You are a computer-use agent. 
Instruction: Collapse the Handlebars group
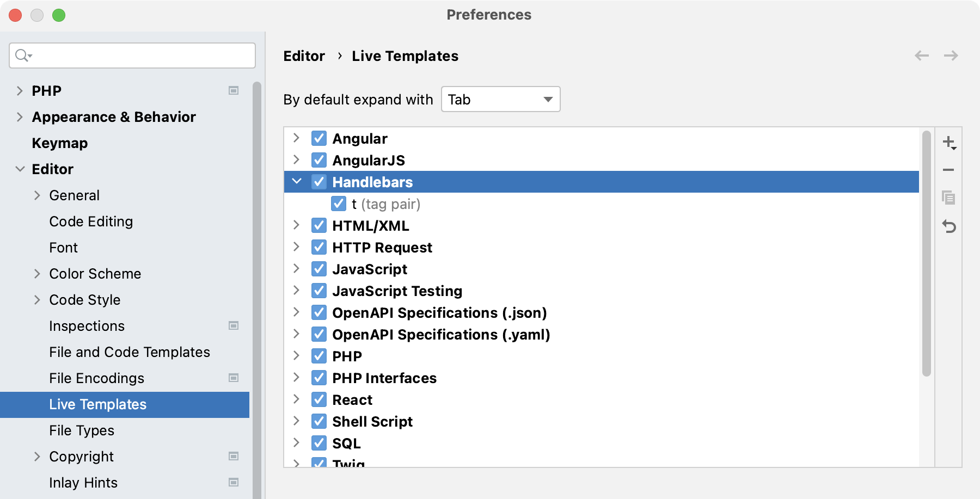[296, 182]
